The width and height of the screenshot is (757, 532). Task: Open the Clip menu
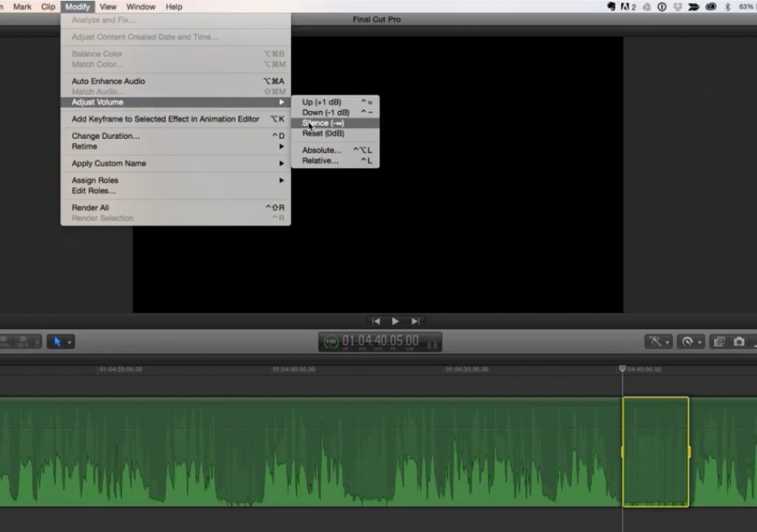click(x=48, y=7)
